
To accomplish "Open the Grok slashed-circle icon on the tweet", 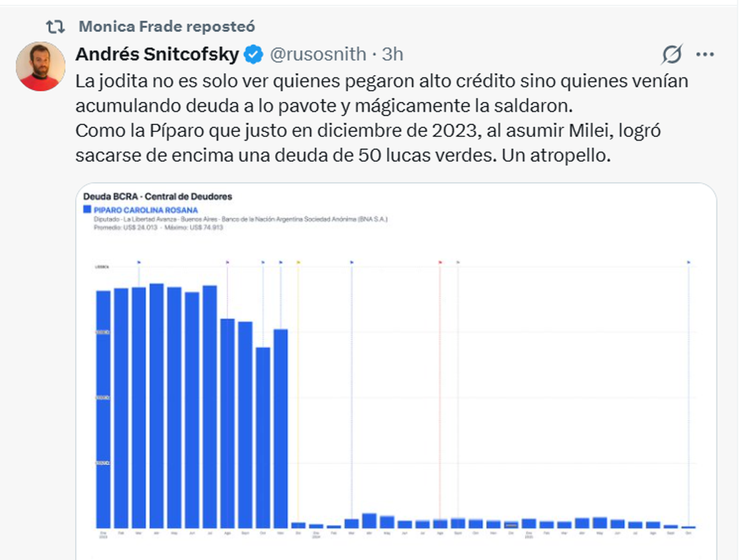I will pyautogui.click(x=672, y=55).
